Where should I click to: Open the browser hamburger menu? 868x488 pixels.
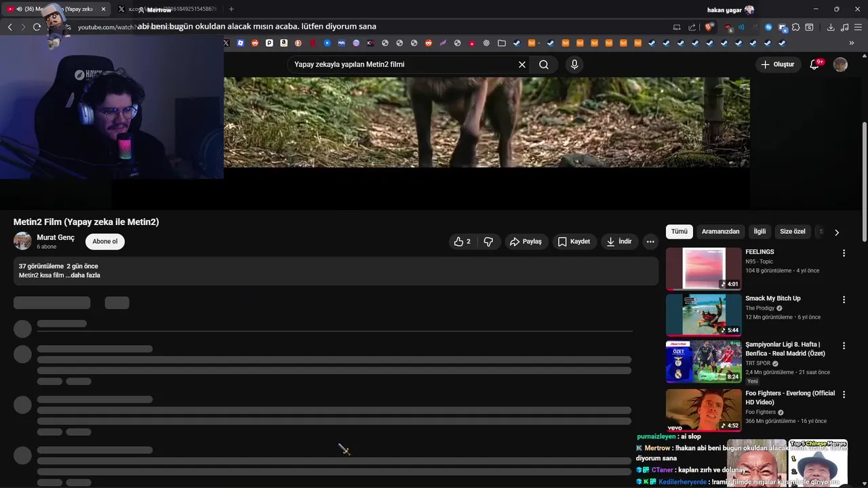tap(858, 27)
